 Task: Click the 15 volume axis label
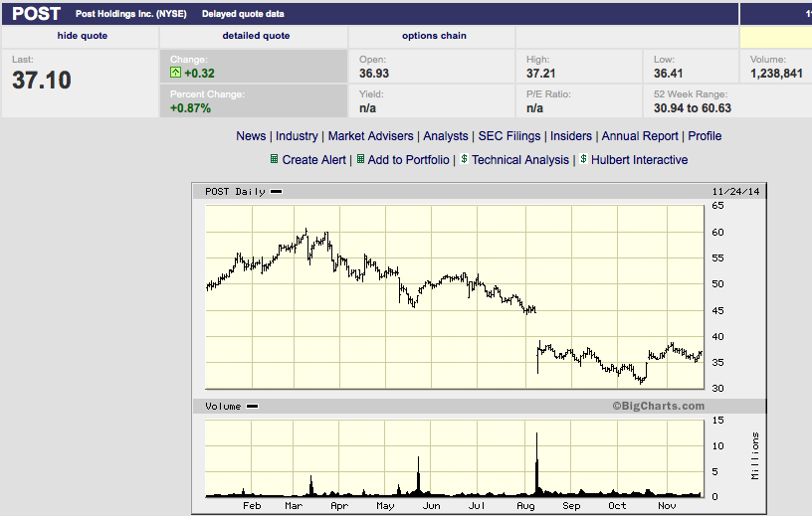pyautogui.click(x=717, y=421)
